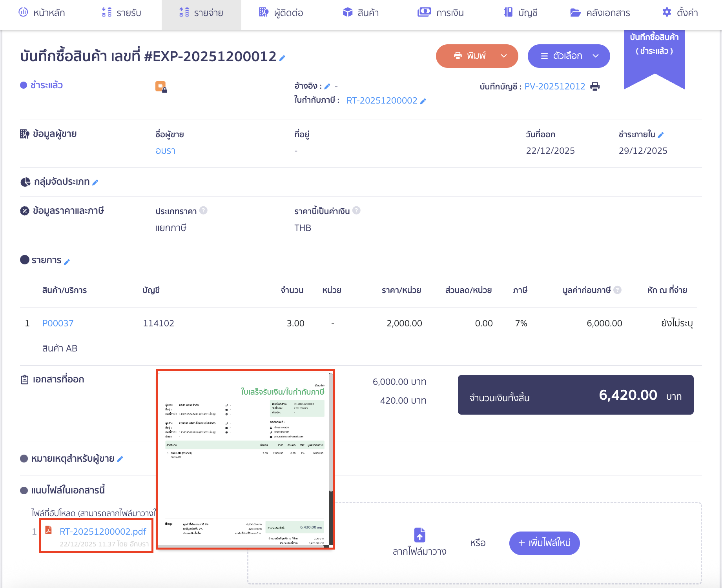Click the pencil next to tax invoice RT-20251200002

[x=423, y=101]
